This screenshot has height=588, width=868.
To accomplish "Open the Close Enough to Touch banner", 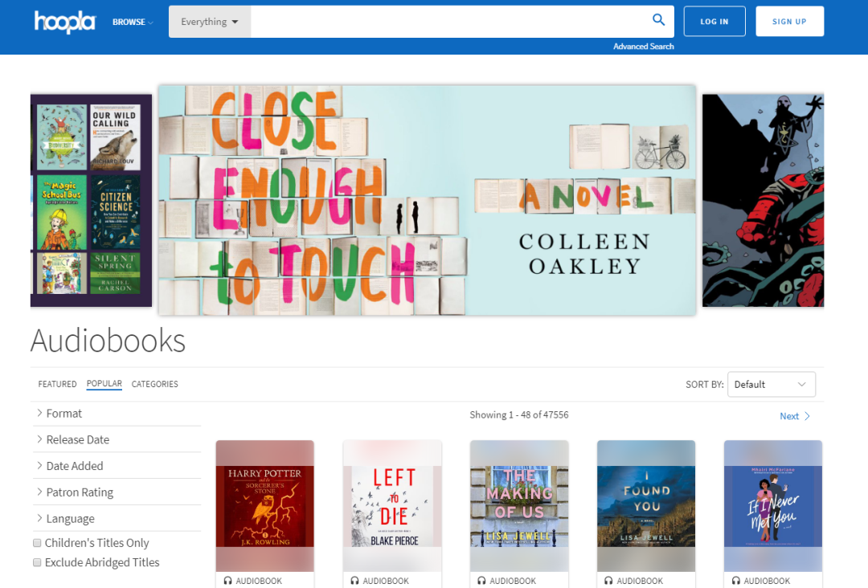I will coord(427,200).
